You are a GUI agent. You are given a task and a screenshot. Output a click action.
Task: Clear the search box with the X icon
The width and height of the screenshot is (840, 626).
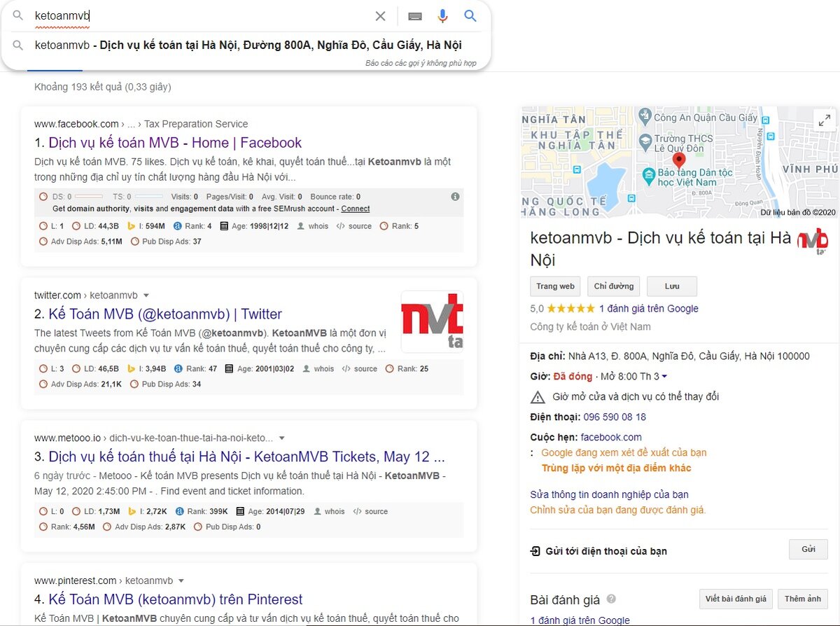pyautogui.click(x=380, y=16)
